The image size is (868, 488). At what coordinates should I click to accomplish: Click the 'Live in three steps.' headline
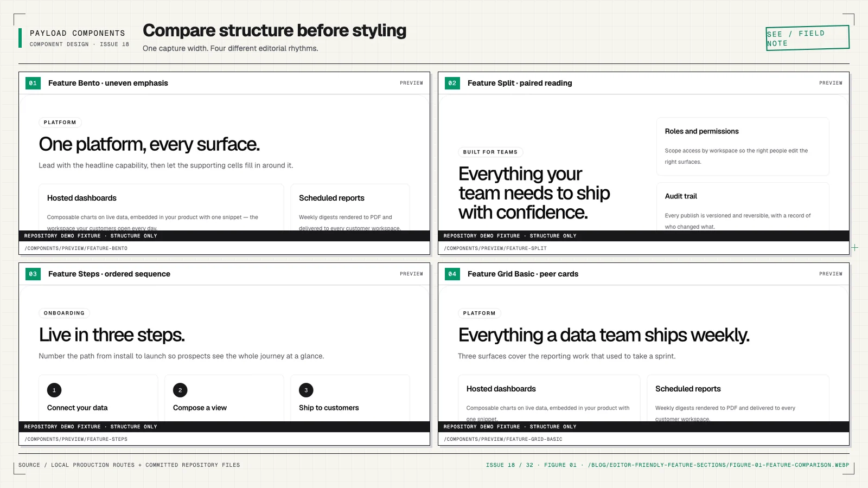pyautogui.click(x=112, y=335)
